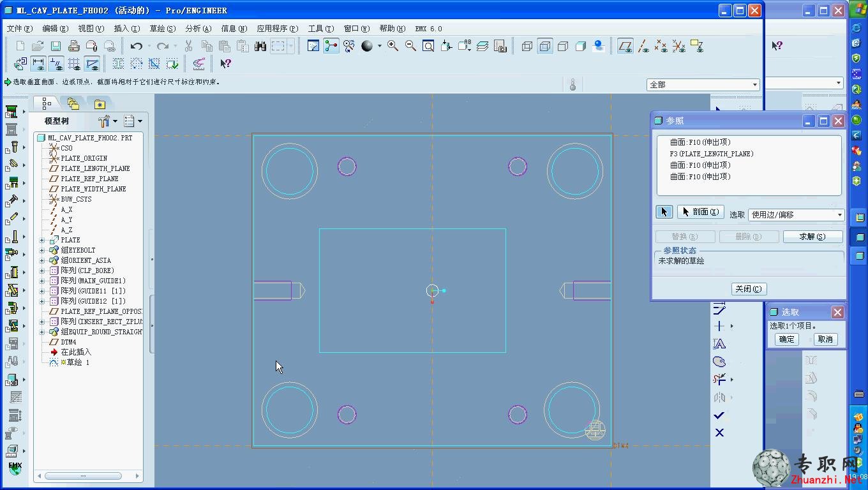Image resolution: width=868 pixels, height=490 pixels.
Task: Click 关闭(C) button in 参照 dialog
Action: coord(749,289)
